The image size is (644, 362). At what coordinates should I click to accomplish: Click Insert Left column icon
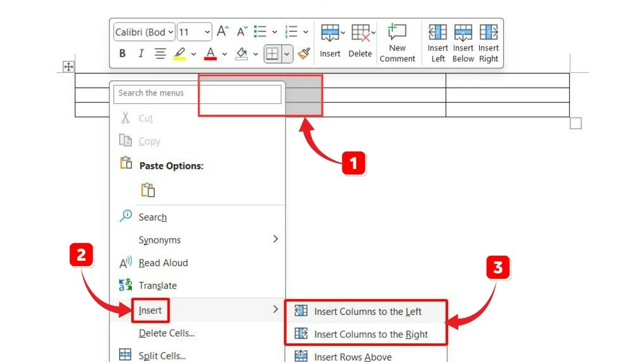(438, 32)
